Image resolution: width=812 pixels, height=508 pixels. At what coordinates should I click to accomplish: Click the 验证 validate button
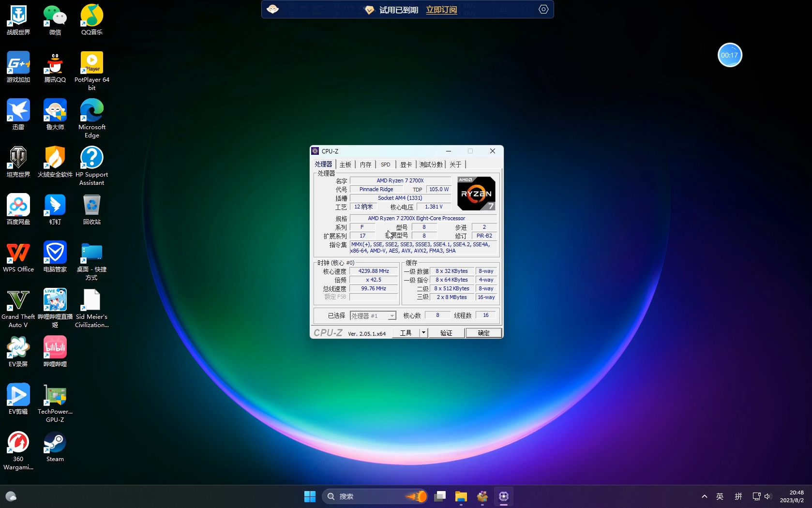click(x=446, y=333)
